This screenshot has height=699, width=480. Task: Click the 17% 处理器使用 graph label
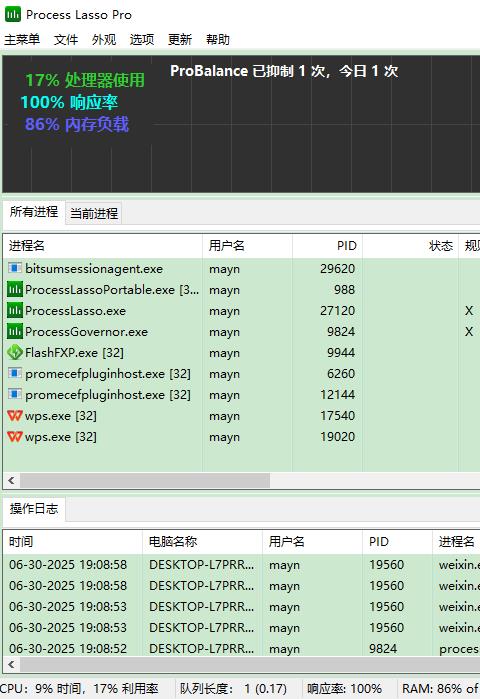pos(85,80)
